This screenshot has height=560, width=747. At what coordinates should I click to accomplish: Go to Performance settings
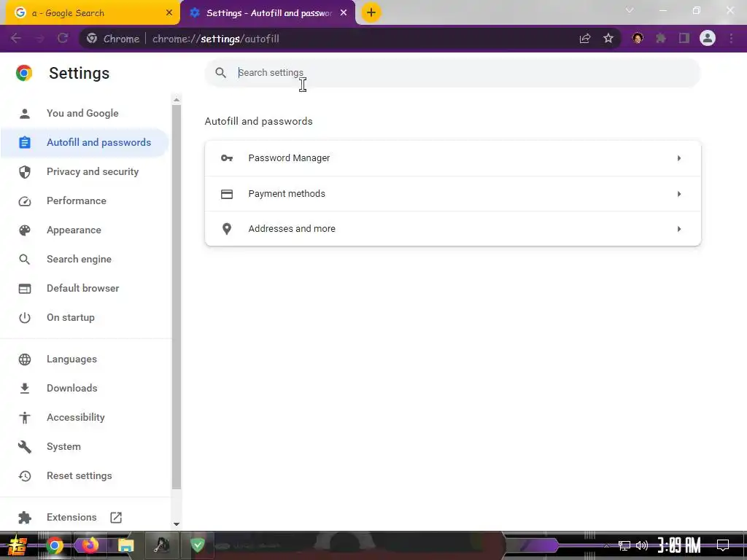click(x=85, y=201)
